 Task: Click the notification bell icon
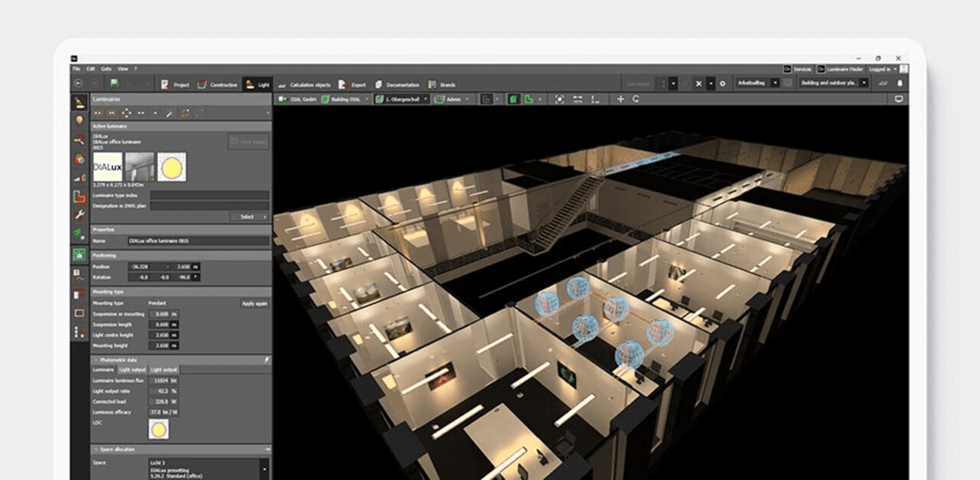point(899,83)
